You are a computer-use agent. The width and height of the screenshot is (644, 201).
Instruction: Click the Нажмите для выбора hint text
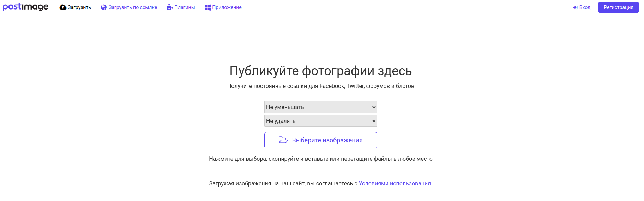click(x=321, y=159)
